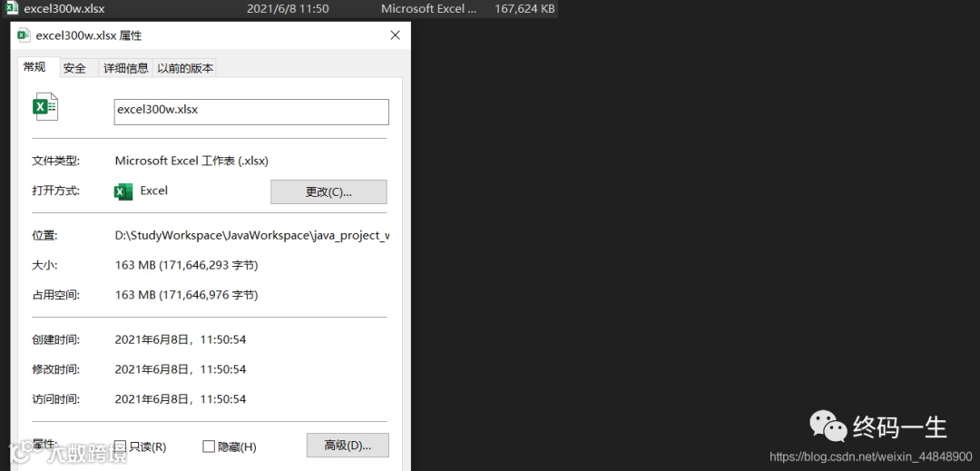The width and height of the screenshot is (980, 471).
Task: Click the access time value next to 访问时间
Action: (x=181, y=398)
